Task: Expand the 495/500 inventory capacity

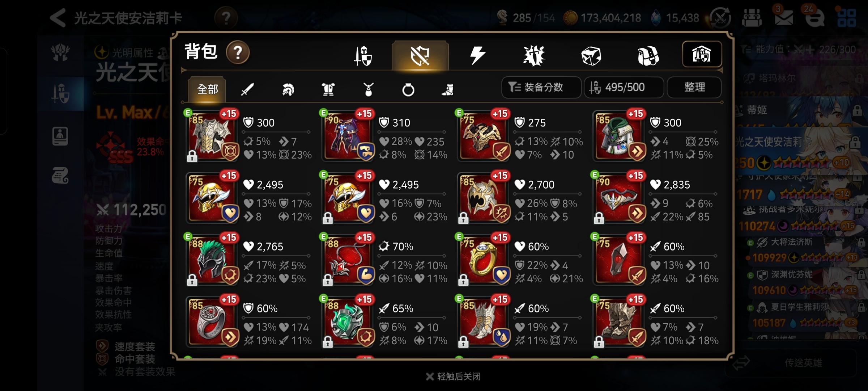Action: point(624,87)
